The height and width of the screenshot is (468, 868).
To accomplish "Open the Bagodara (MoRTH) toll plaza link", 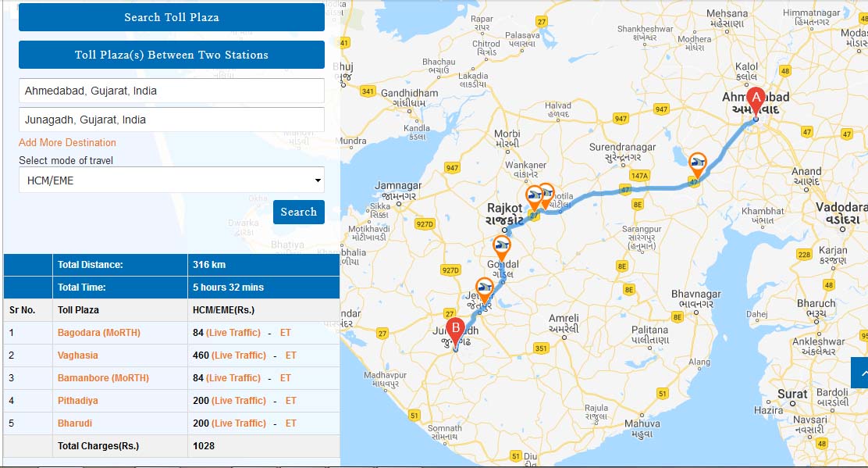I will 98,333.
